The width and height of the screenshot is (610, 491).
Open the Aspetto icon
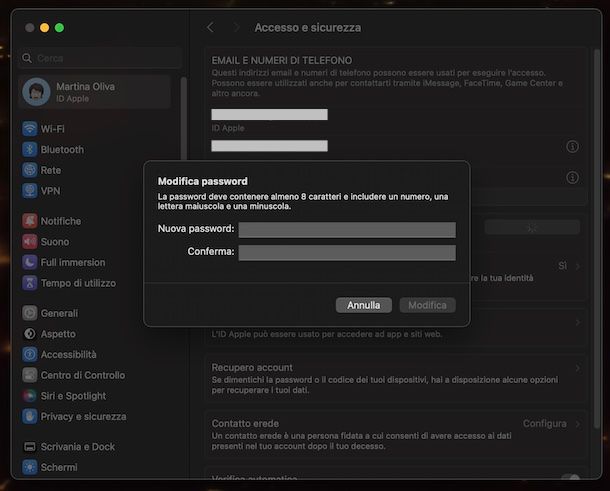[30, 333]
